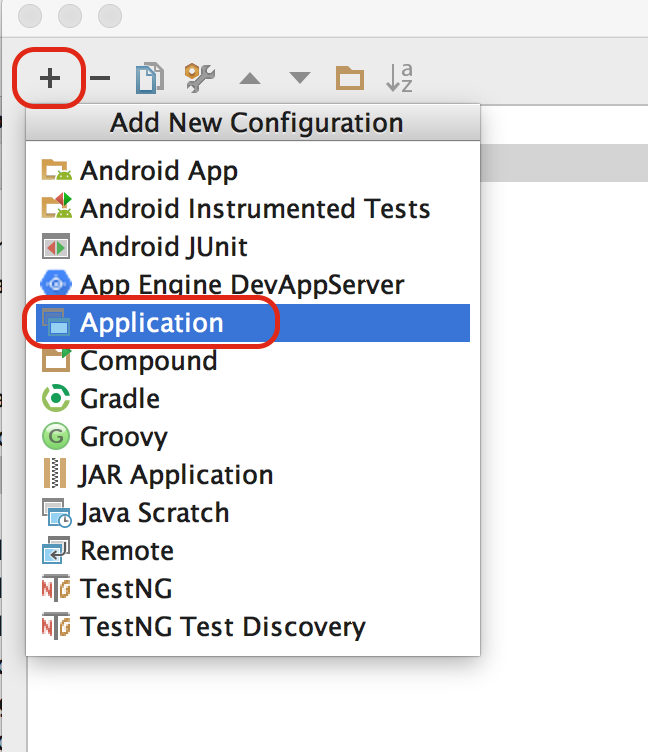Sort configurations with the a-z icon

400,77
